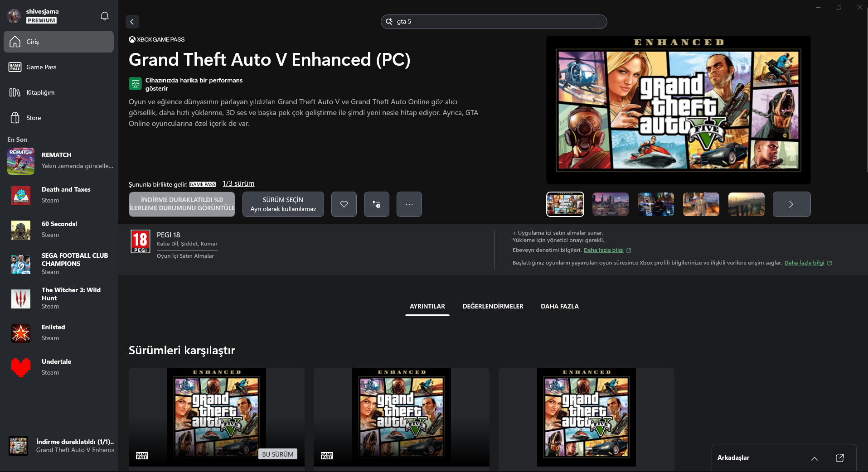The height and width of the screenshot is (472, 868).
Task: Click the Store bag icon
Action: 15,118
